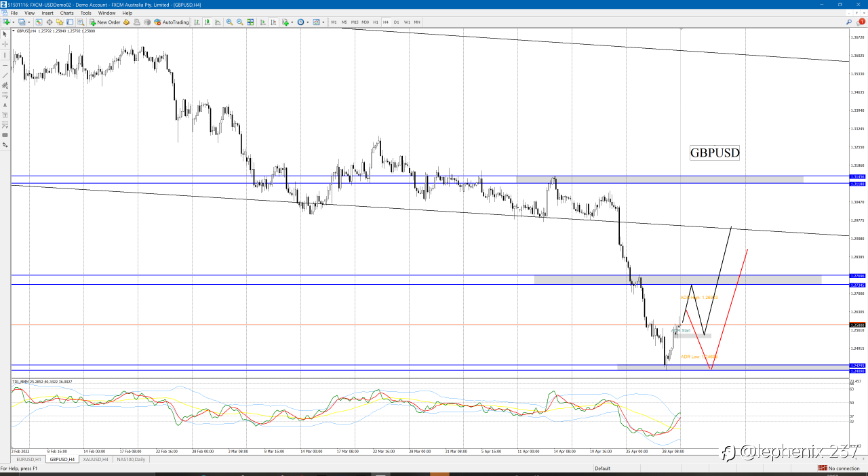The image size is (868, 476).
Task: Open the File menu
Action: click(14, 13)
